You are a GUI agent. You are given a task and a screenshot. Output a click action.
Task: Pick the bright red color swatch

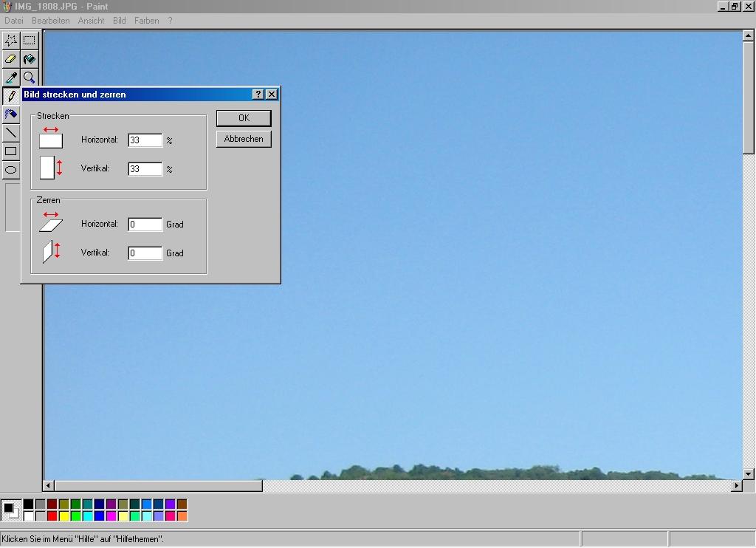[x=52, y=516]
